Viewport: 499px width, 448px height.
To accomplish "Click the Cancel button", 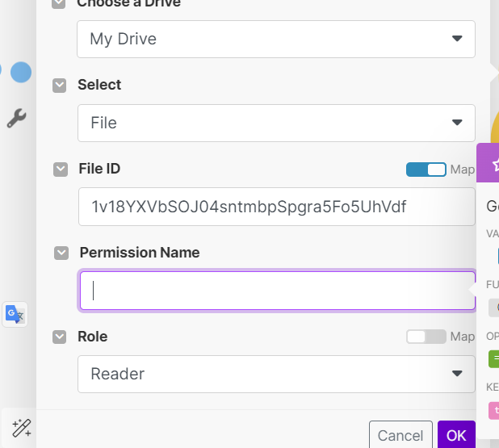I will [400, 435].
